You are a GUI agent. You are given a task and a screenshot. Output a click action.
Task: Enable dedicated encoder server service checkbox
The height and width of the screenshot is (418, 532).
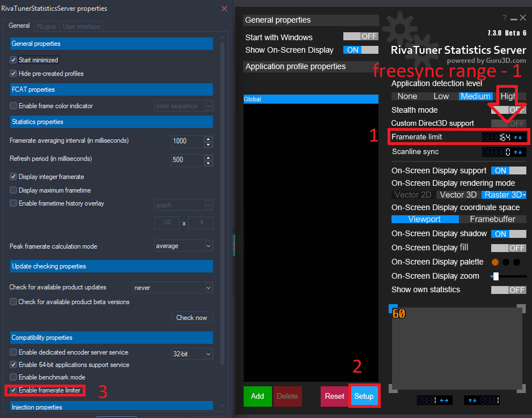[13, 352]
